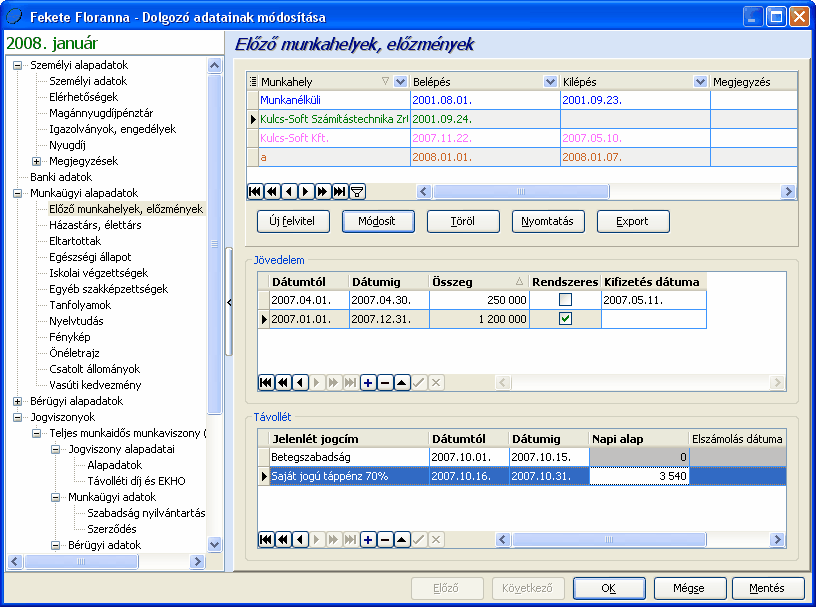Edit the row in Távollét grid navigator

402,539
